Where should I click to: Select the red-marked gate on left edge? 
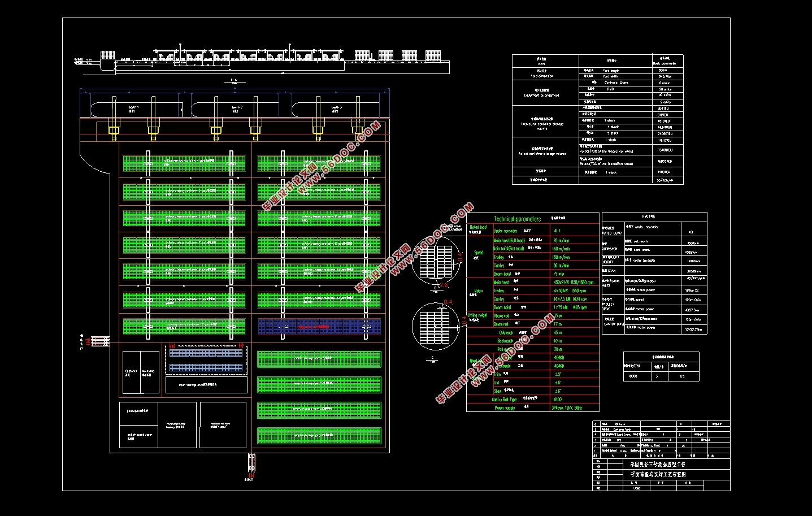(x=99, y=341)
